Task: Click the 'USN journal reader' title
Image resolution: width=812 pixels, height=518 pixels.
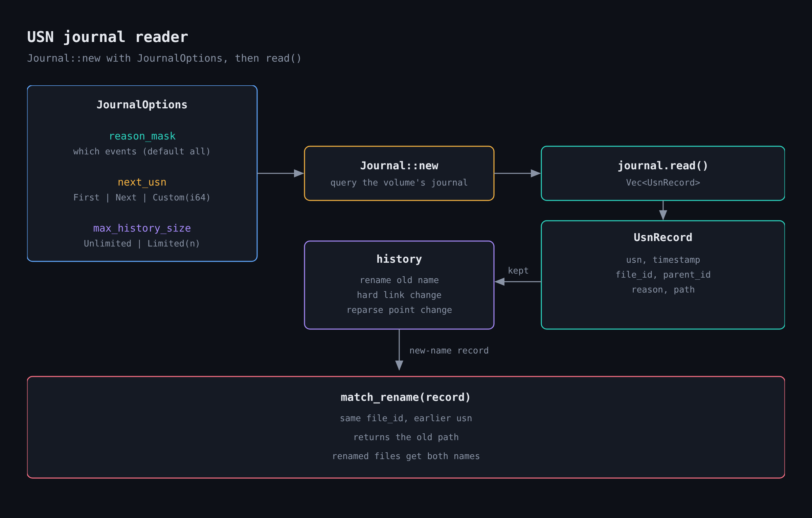Action: click(x=107, y=37)
